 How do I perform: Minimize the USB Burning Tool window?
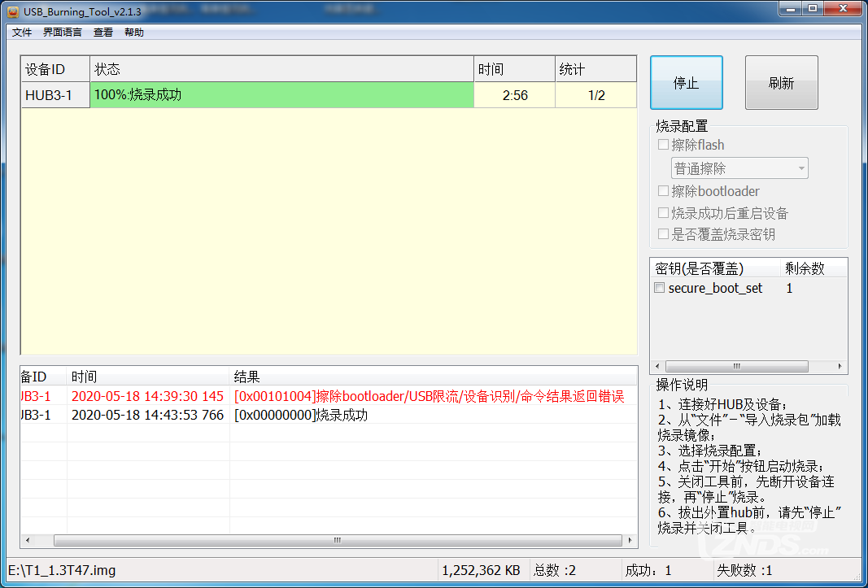point(793,9)
